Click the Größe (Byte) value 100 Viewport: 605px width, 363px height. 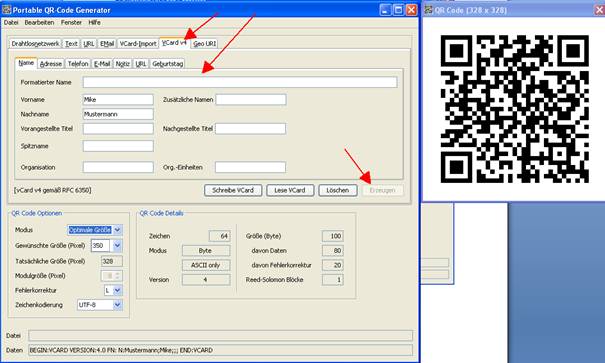333,236
